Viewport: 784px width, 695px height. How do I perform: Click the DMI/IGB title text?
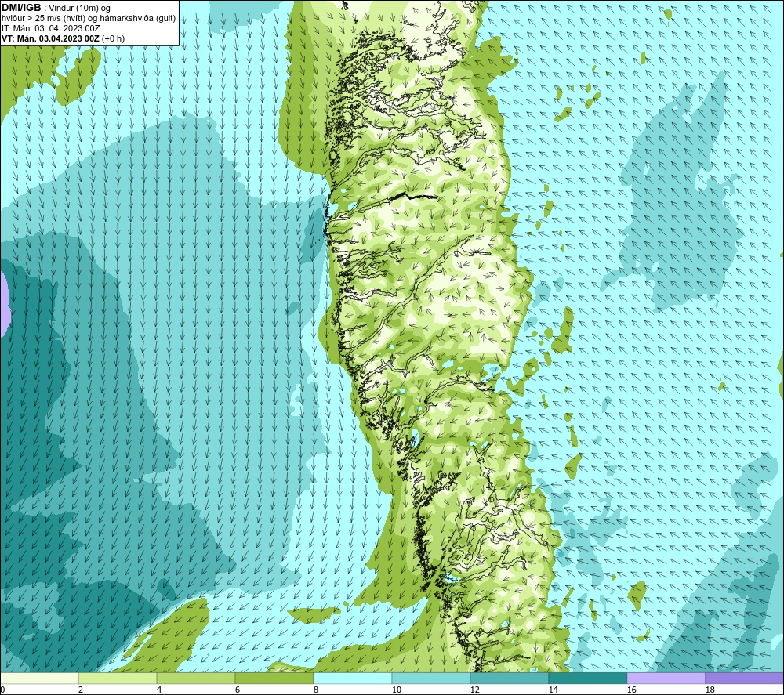point(21,8)
